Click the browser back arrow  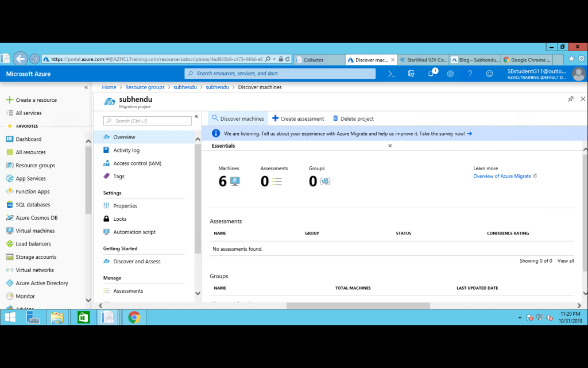pos(20,59)
